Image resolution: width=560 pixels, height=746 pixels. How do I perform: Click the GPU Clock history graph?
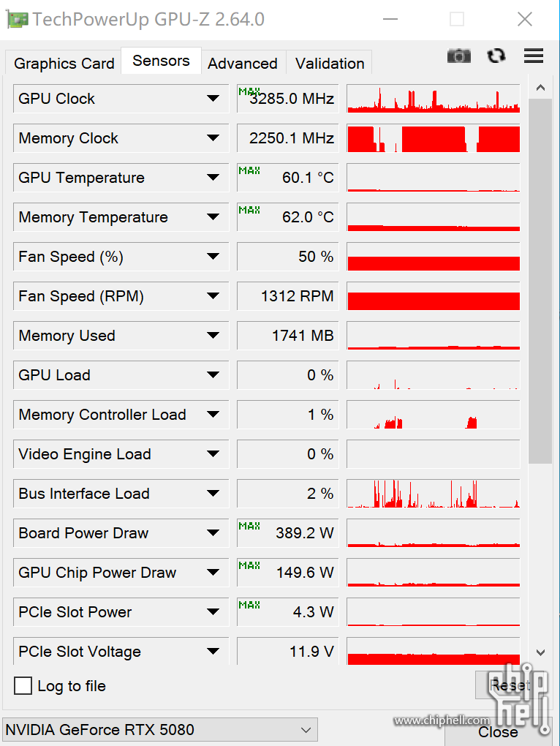click(434, 99)
